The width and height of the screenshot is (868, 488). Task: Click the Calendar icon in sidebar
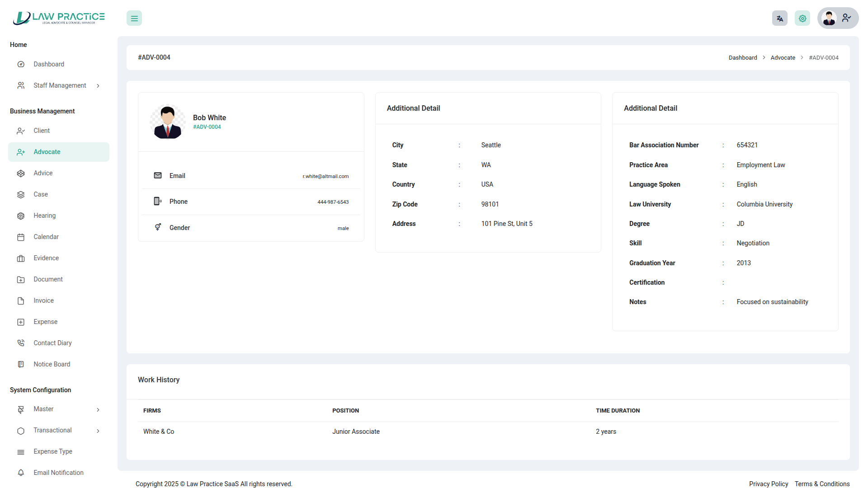click(x=21, y=237)
